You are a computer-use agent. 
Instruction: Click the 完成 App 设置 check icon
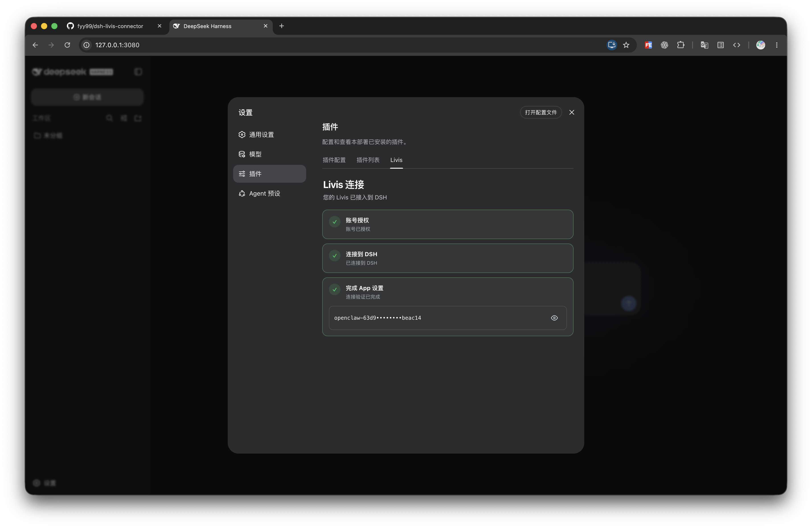click(334, 289)
